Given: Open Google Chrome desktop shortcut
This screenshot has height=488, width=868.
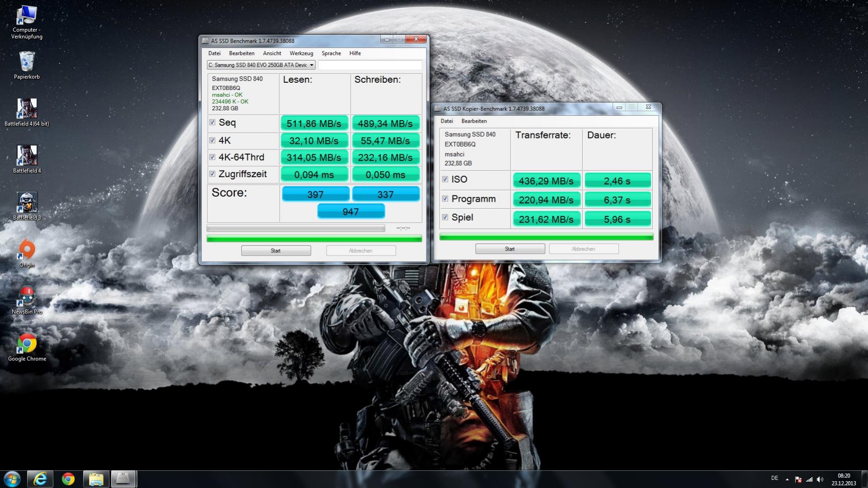Looking at the screenshot, I should pos(27,347).
